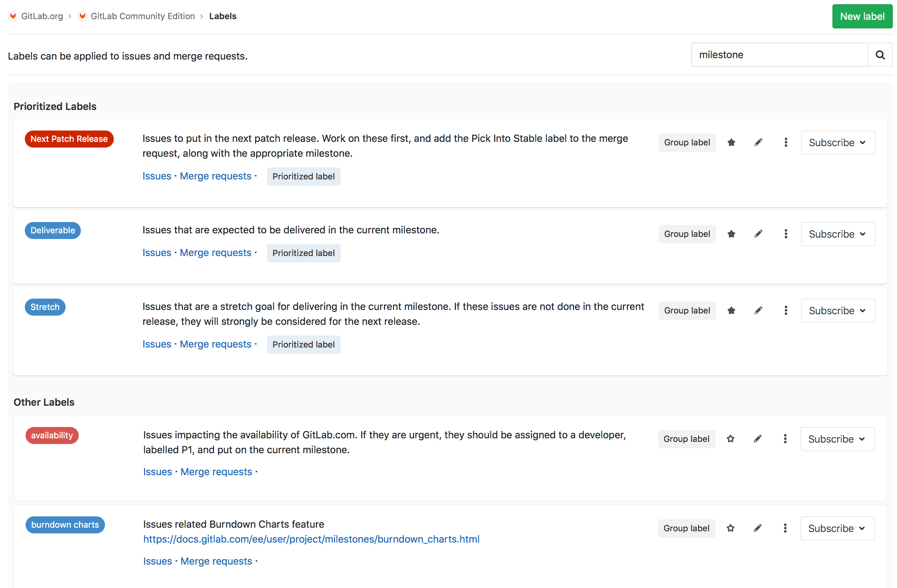This screenshot has height=588, width=897.
Task: Click the search icon to search labels
Action: click(880, 55)
